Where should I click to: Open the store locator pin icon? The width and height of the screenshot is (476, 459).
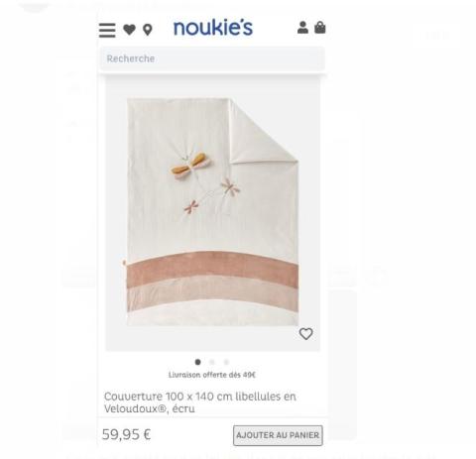coord(148,30)
